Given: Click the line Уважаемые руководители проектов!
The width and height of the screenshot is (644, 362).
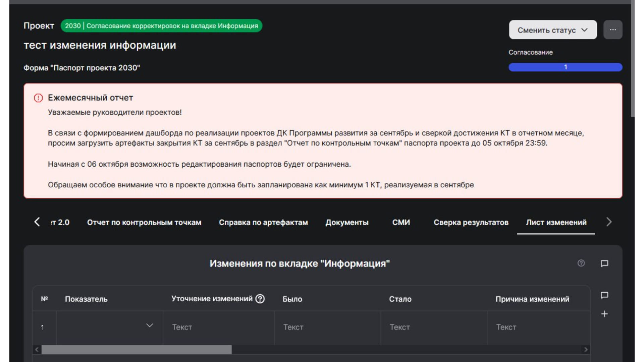Looking at the screenshot, I should coord(115,112).
